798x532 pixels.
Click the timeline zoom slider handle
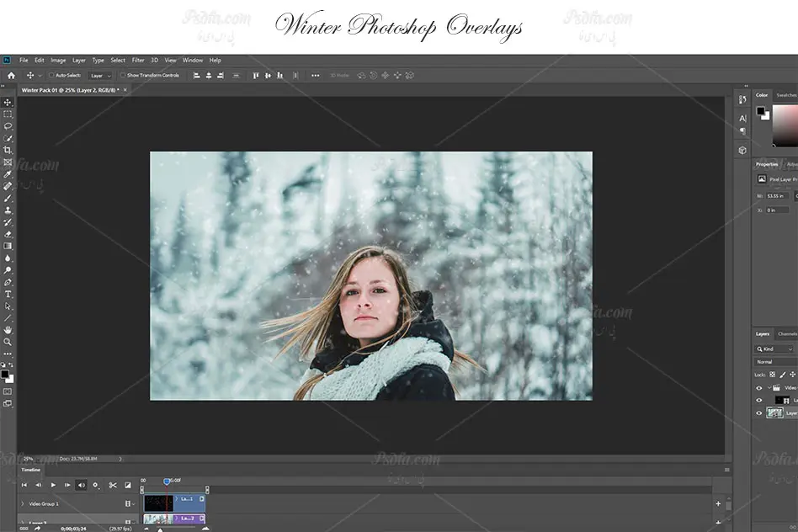[x=160, y=529]
